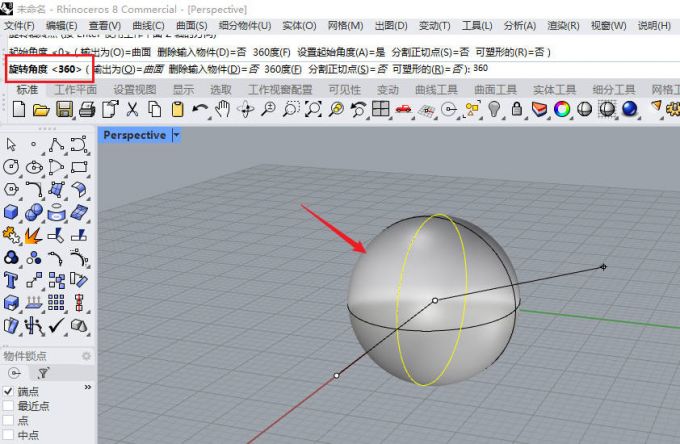Switch to the 实体工具 toolbar tab
The height and width of the screenshot is (444, 680).
click(x=554, y=90)
